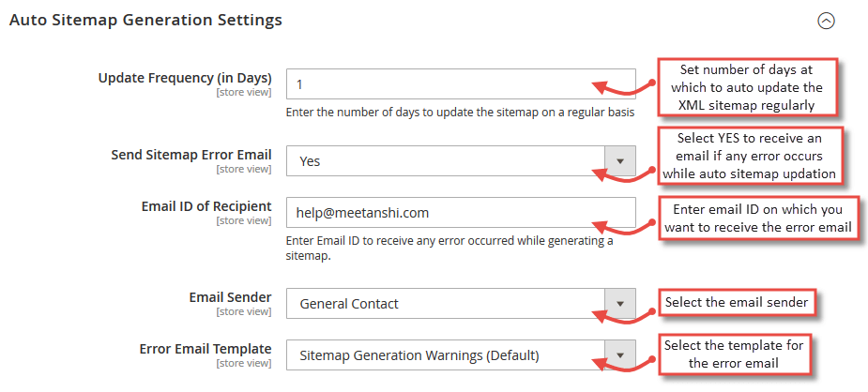Open the Error Email Template dropdown
Image resolution: width=868 pixels, height=392 pixels.
(461, 354)
